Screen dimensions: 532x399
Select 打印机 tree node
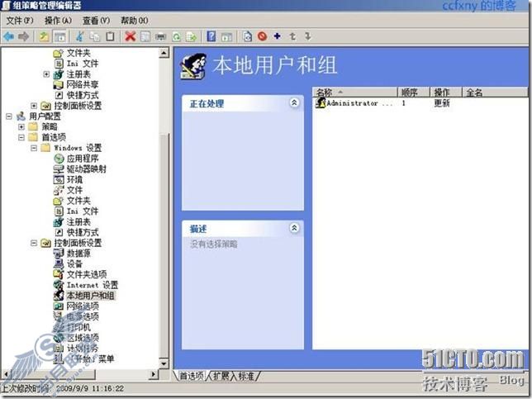pos(78,327)
